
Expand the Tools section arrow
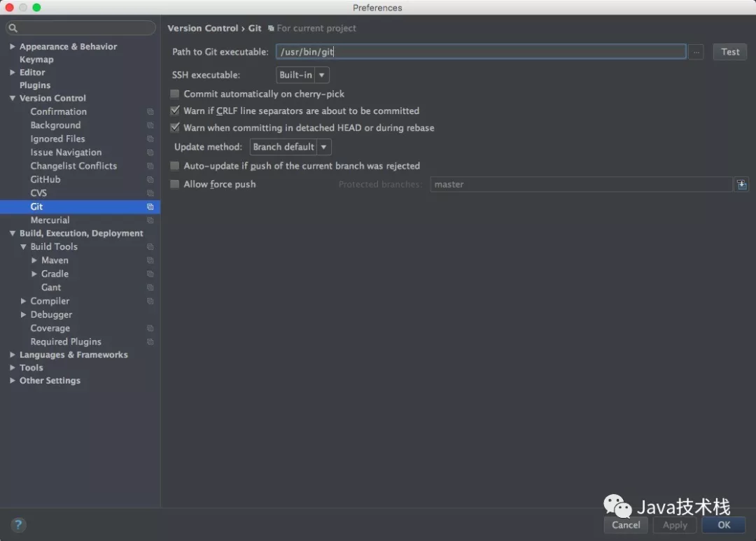click(13, 367)
